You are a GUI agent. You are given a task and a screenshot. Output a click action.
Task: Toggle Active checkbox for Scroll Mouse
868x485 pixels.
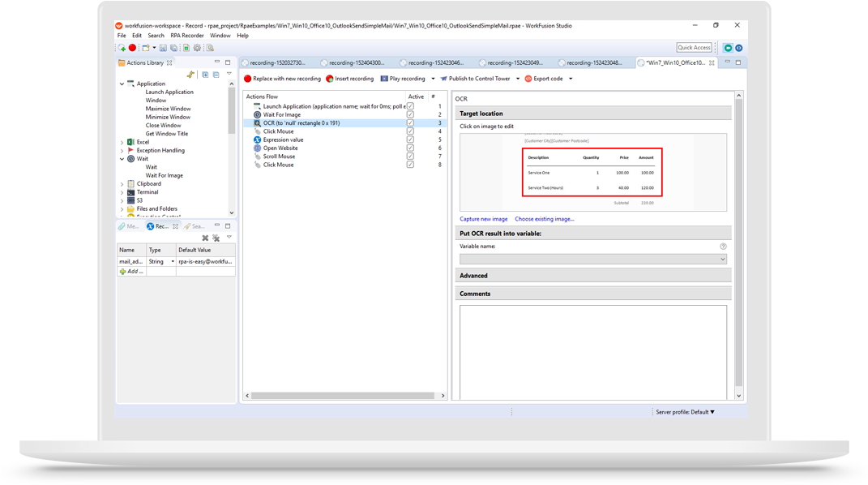[x=410, y=157]
